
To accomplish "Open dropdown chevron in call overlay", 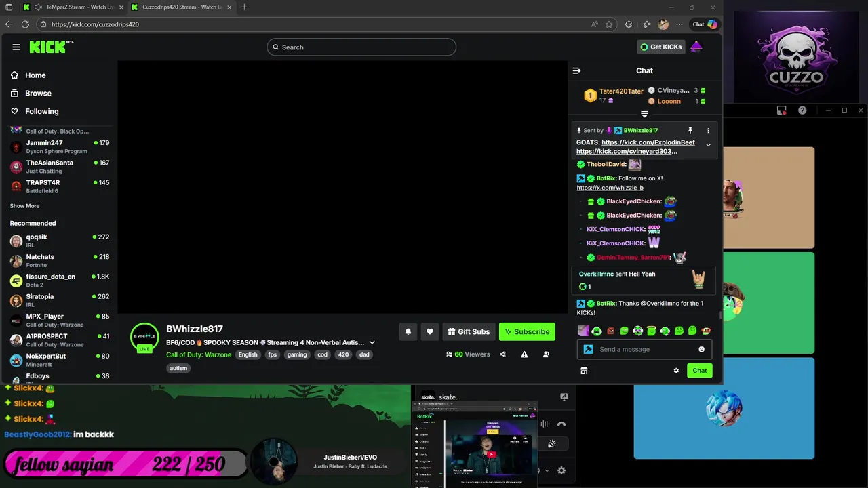I will (547, 470).
